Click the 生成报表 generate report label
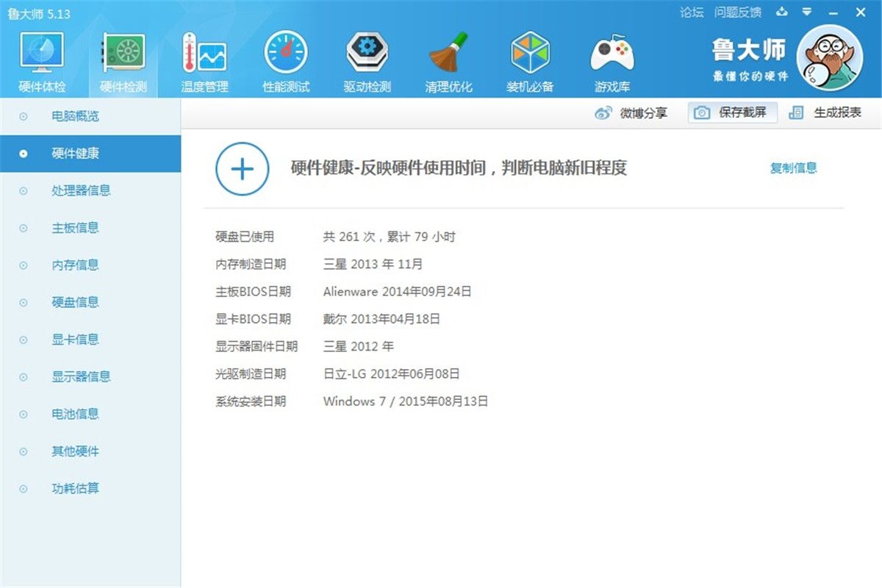882x588 pixels. 837,113
